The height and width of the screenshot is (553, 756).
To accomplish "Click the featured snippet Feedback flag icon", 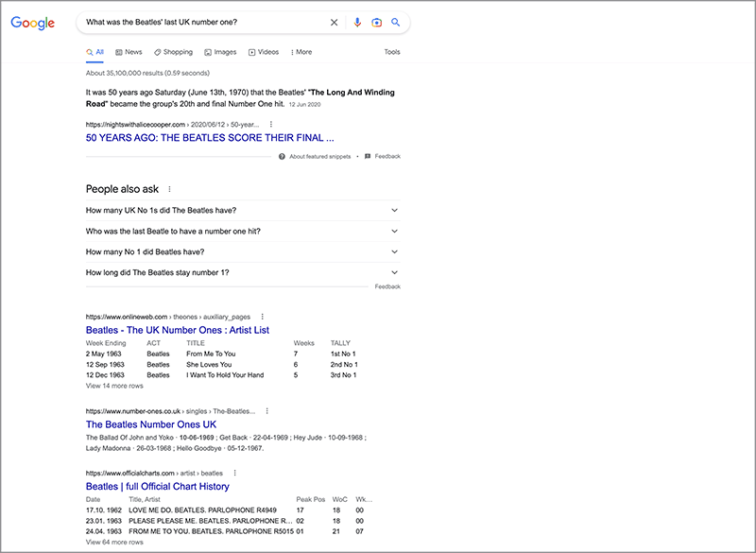I will (x=368, y=156).
